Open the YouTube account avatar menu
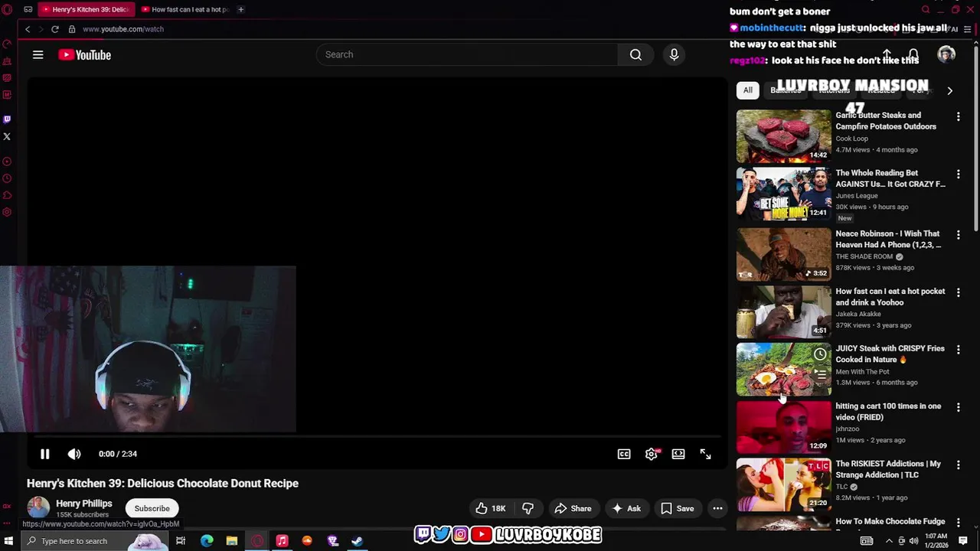 (946, 54)
